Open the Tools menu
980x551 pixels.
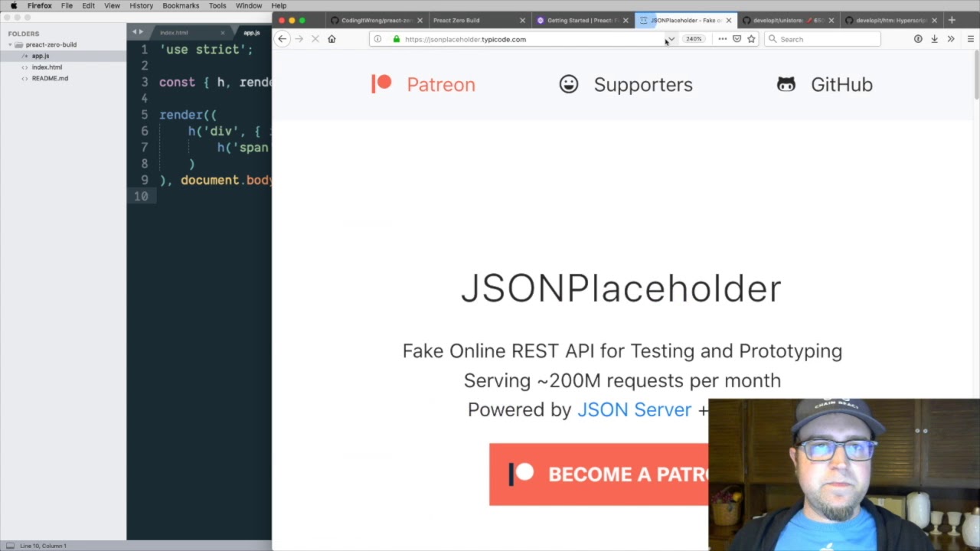217,5
